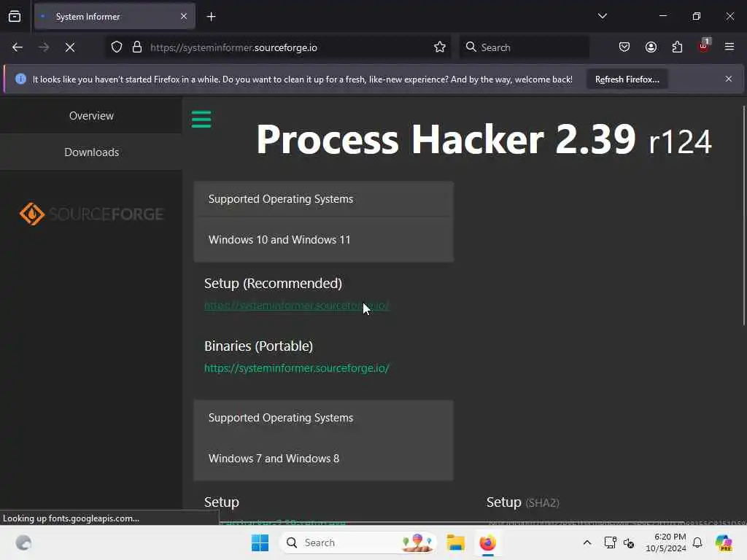Open File Explorer from taskbar
Image resolution: width=747 pixels, height=560 pixels.
tap(455, 542)
